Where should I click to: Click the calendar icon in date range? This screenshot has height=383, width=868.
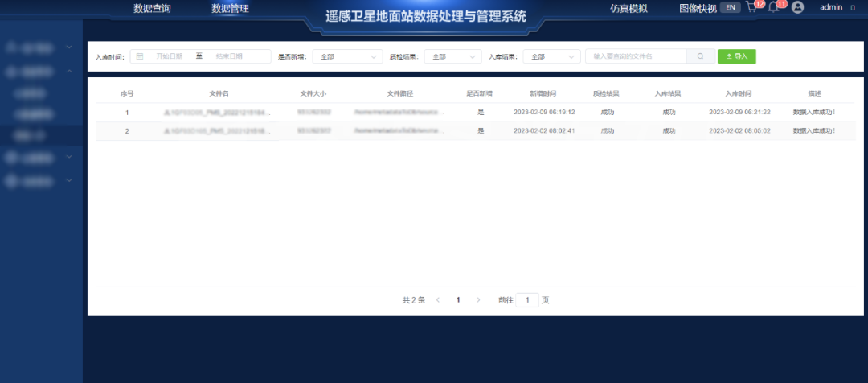tap(140, 56)
